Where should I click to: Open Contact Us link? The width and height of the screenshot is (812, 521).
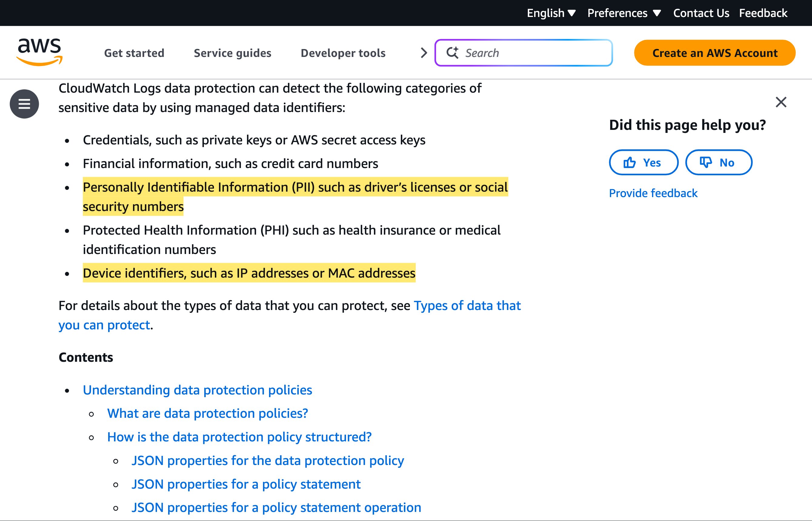pyautogui.click(x=701, y=13)
